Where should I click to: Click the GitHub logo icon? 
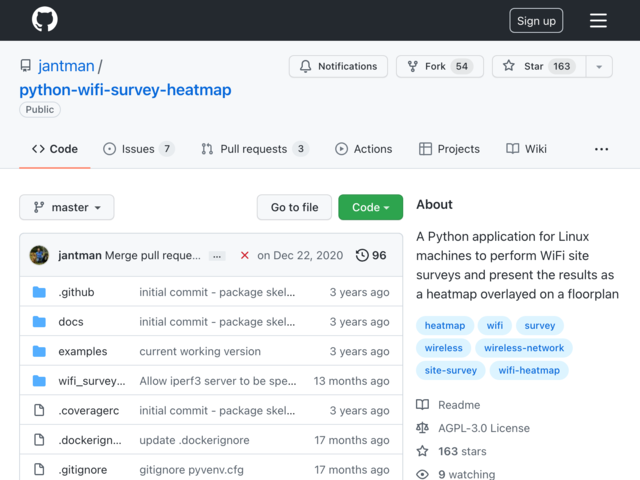coord(44,19)
